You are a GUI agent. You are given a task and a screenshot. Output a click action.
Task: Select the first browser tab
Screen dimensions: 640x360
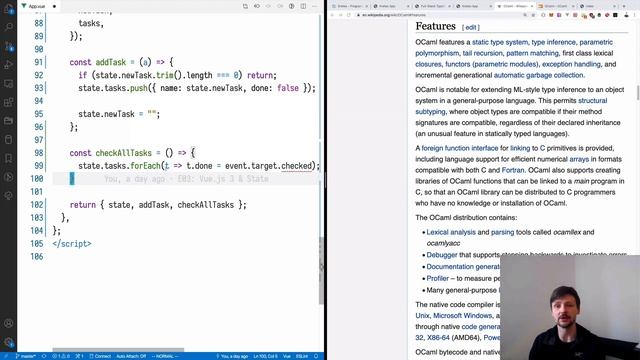[x=349, y=6]
